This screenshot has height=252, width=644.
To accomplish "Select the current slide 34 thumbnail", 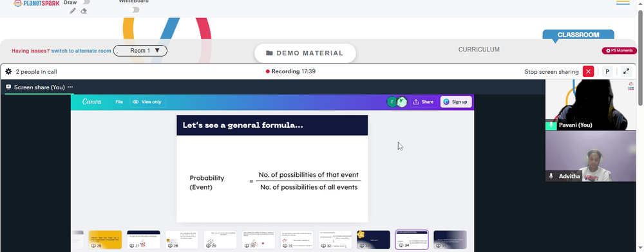I will [x=412, y=240].
